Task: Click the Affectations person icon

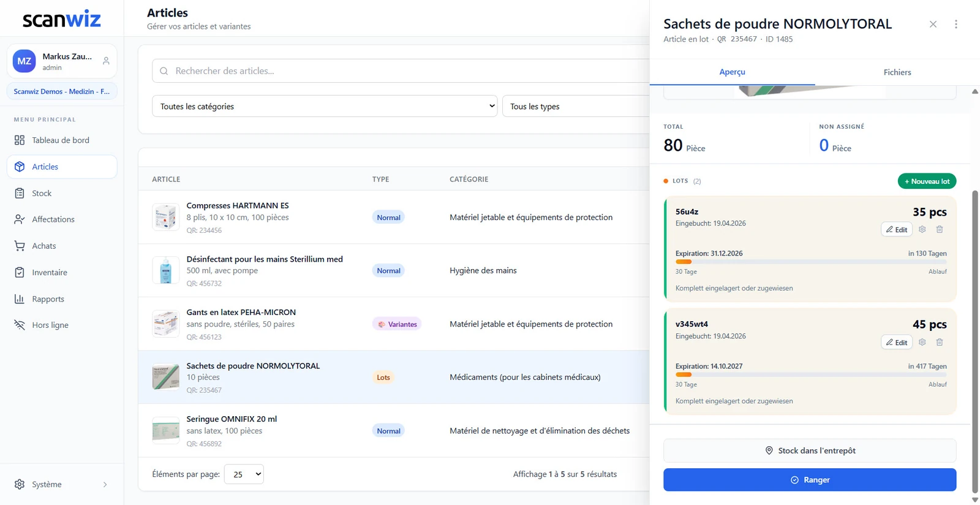Action: tap(20, 219)
